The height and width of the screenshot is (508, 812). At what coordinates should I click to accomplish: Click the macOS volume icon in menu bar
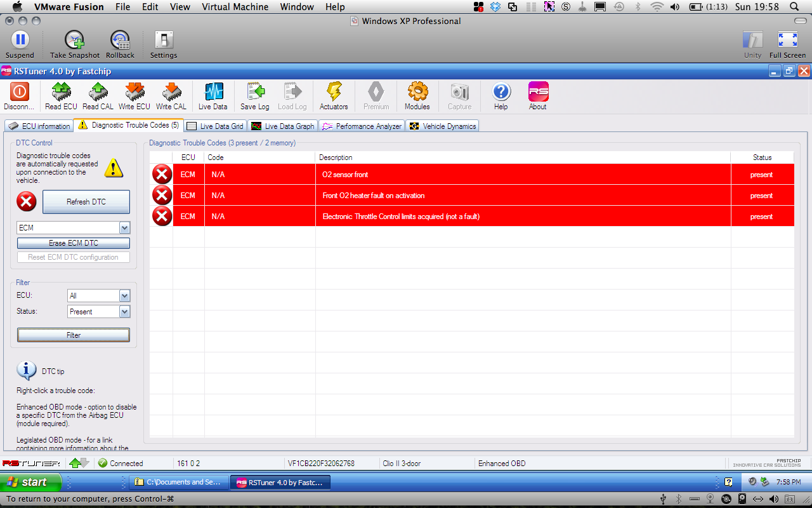point(675,7)
